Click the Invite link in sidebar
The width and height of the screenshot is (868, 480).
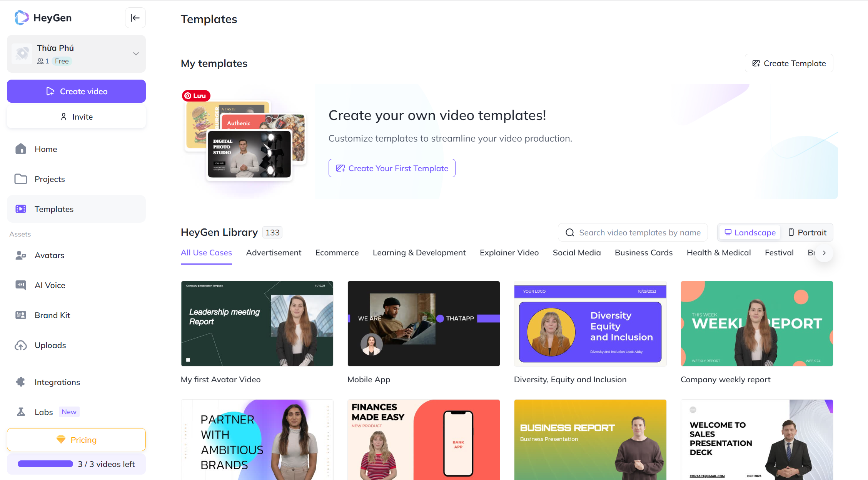pos(76,117)
